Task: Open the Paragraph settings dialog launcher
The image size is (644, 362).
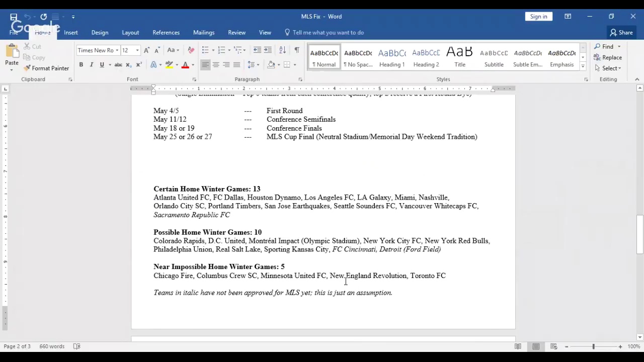Action: (x=300, y=79)
